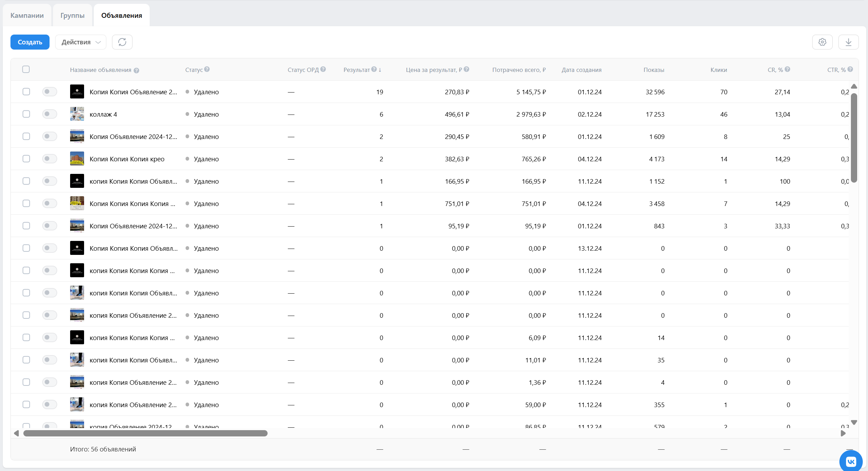
Task: Open the VK chat bubble icon
Action: 851,462
